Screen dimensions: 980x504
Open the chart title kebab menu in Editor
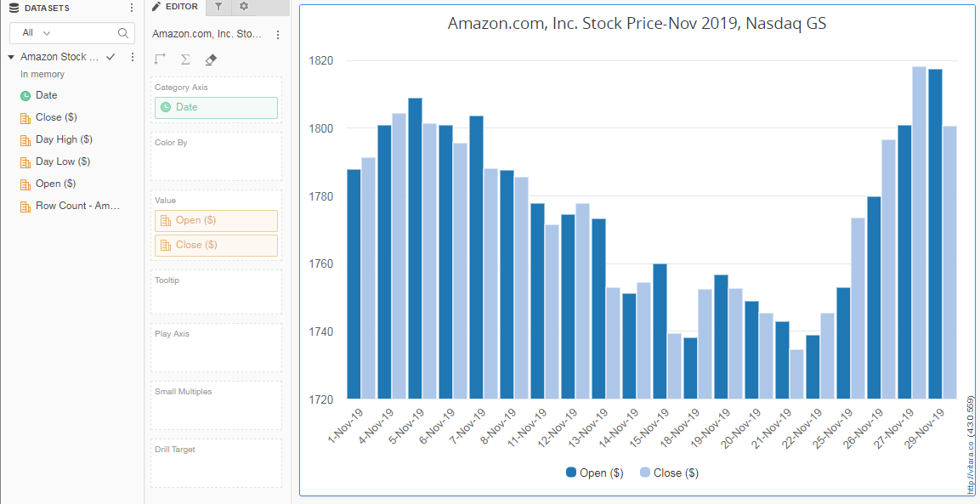[278, 35]
